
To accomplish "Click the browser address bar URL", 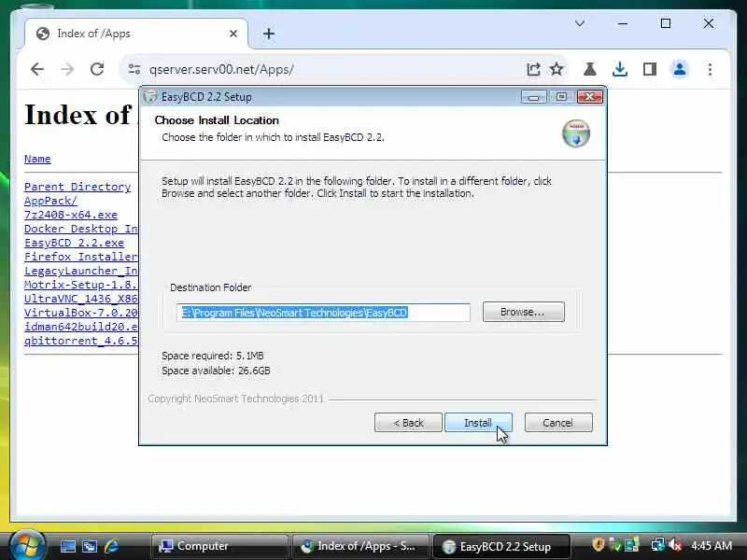I will (x=221, y=69).
